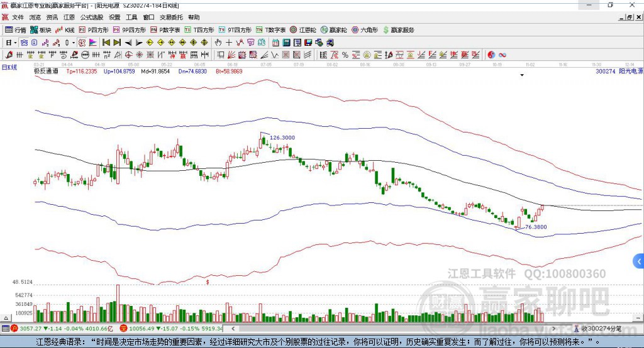Click the red dollar marker on chart

coord(208,282)
